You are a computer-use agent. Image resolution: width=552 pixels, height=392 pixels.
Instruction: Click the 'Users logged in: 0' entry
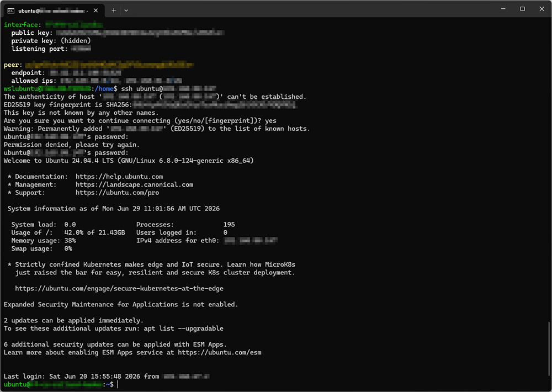point(182,232)
